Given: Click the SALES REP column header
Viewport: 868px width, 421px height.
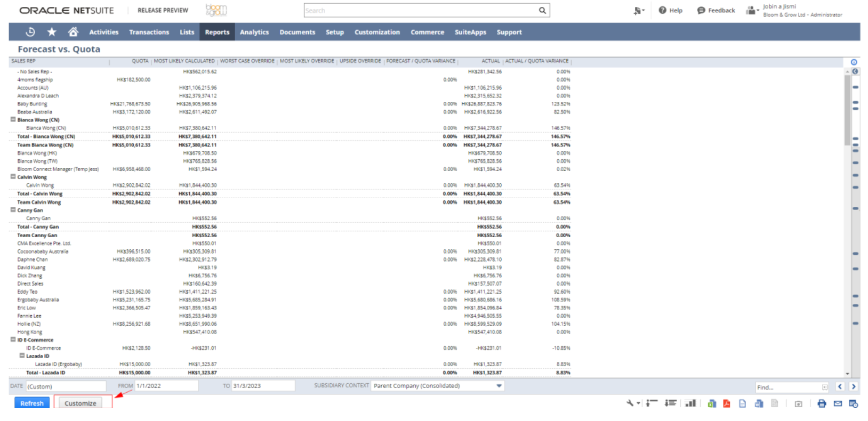Looking at the screenshot, I should click(x=23, y=61).
